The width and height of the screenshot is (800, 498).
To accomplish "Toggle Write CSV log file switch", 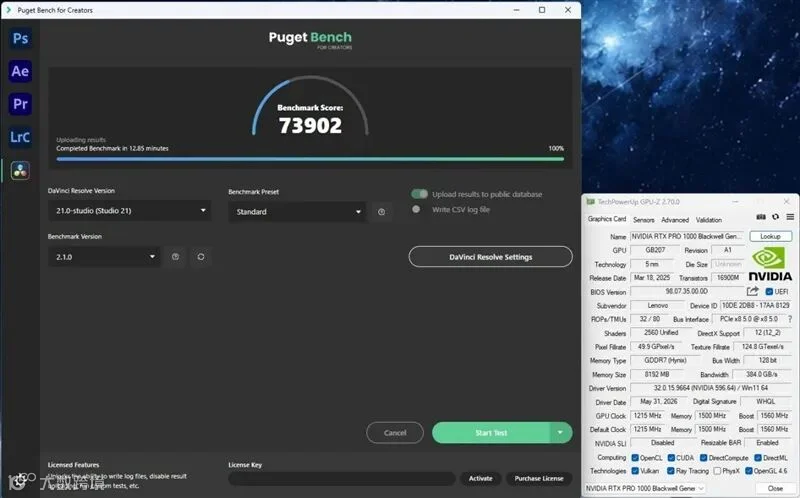I will 416,209.
